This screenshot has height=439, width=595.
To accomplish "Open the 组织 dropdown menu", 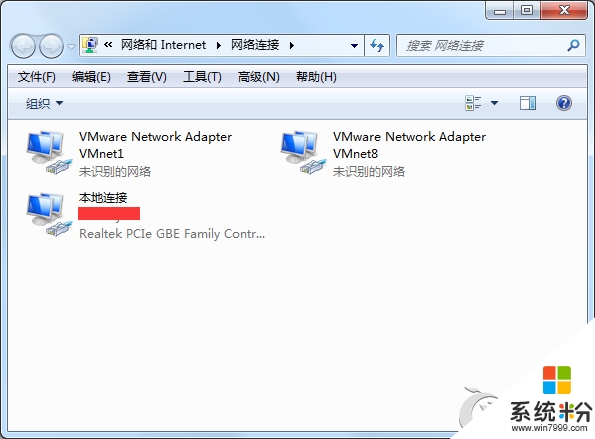I will (x=44, y=103).
